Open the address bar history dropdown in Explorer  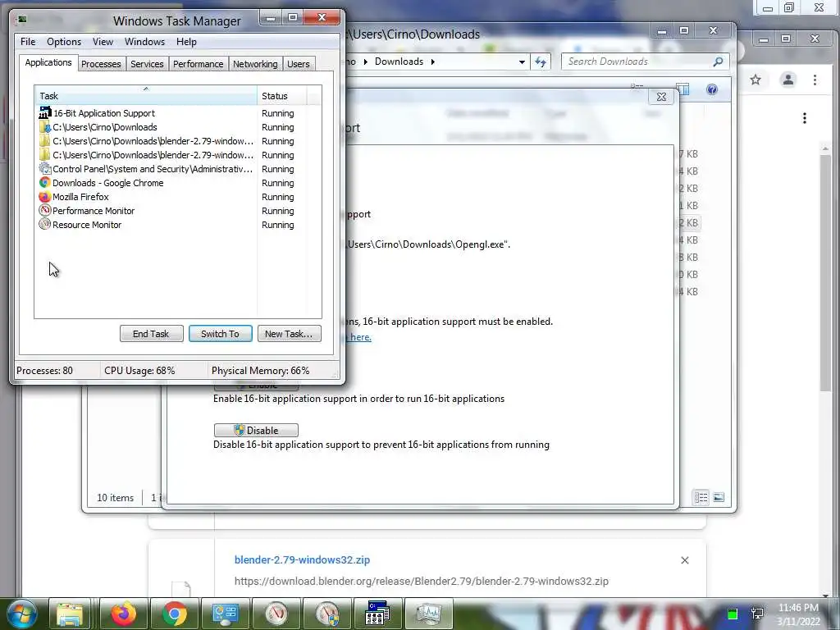[x=522, y=62]
